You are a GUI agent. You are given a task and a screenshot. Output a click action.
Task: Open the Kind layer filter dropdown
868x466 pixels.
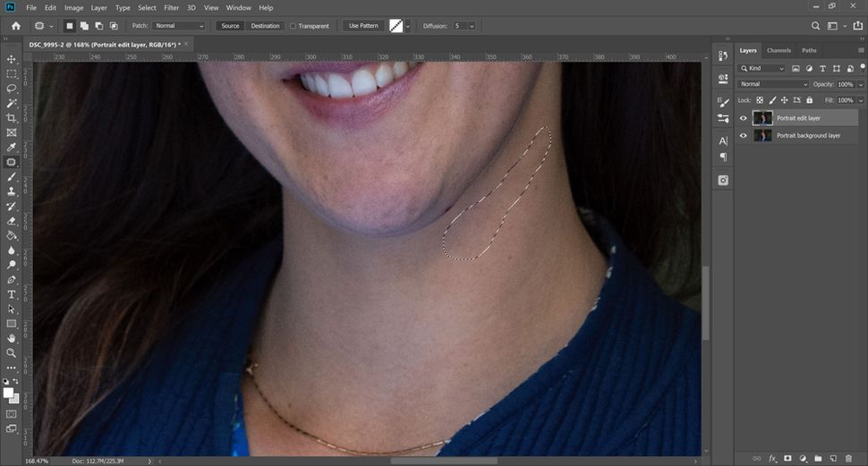[762, 69]
